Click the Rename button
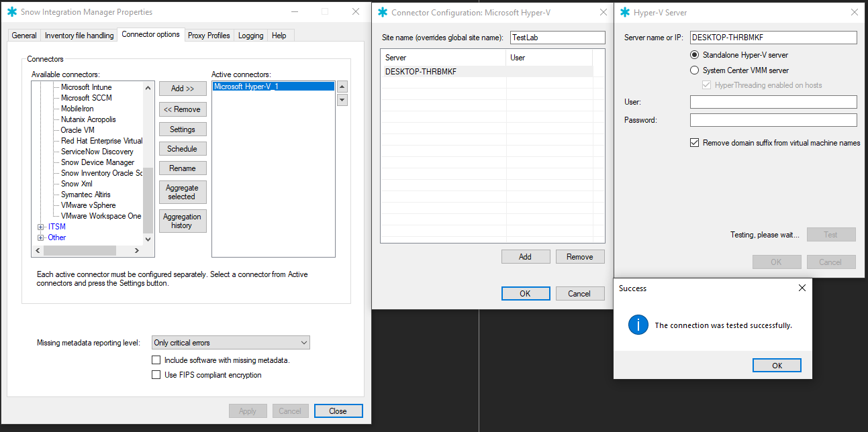Screen dimensions: 868x432 (183, 168)
